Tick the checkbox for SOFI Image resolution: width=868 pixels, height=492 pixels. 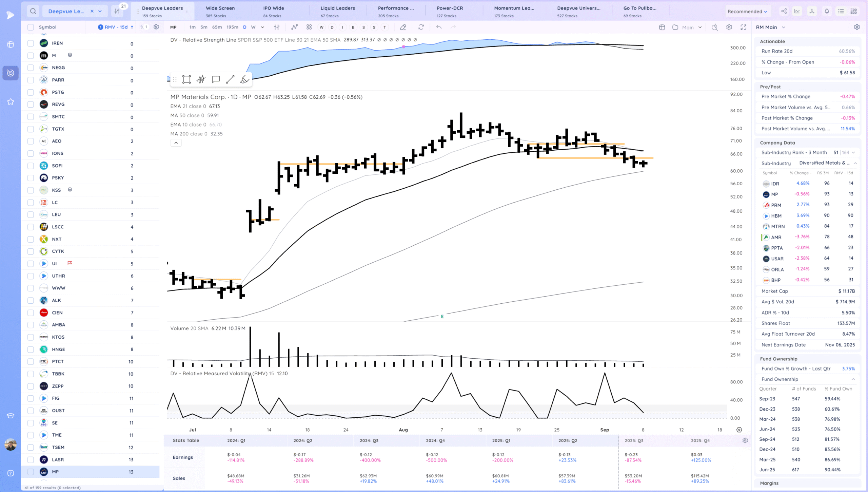tap(31, 166)
